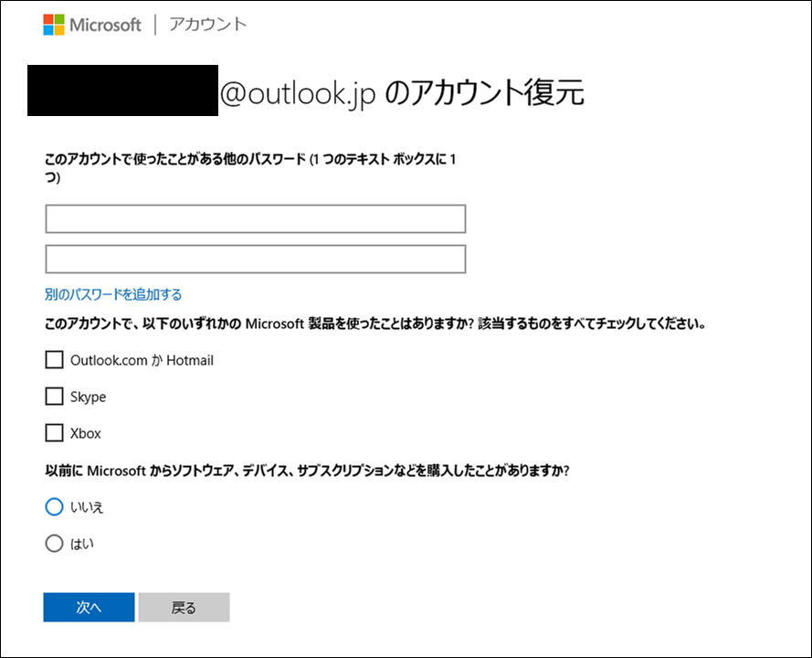Image resolution: width=812 pixels, height=658 pixels.
Task: Open the アカウント header link
Action: [207, 25]
